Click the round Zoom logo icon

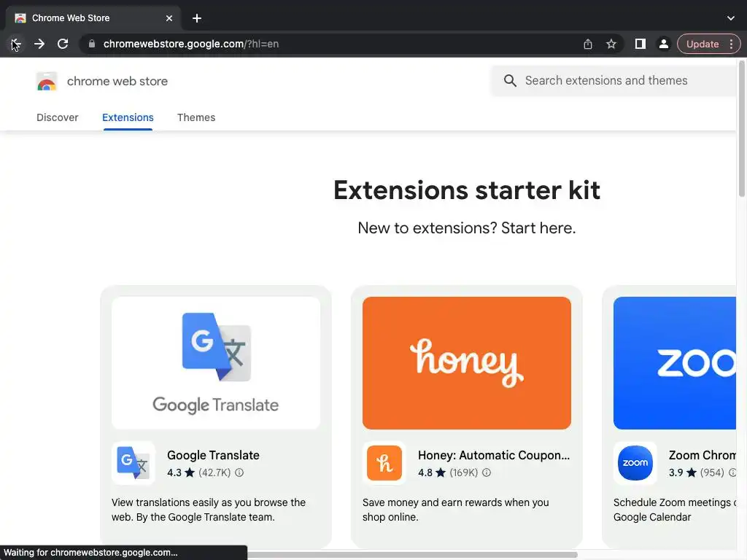[635, 463]
